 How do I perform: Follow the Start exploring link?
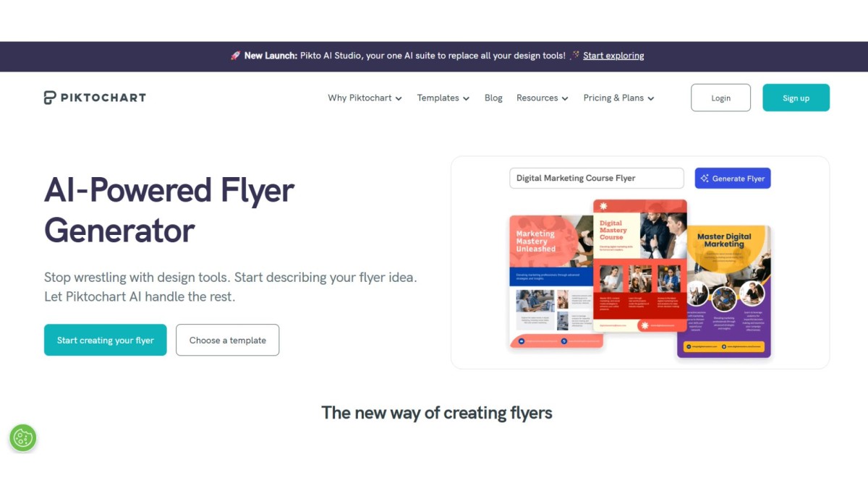[613, 56]
